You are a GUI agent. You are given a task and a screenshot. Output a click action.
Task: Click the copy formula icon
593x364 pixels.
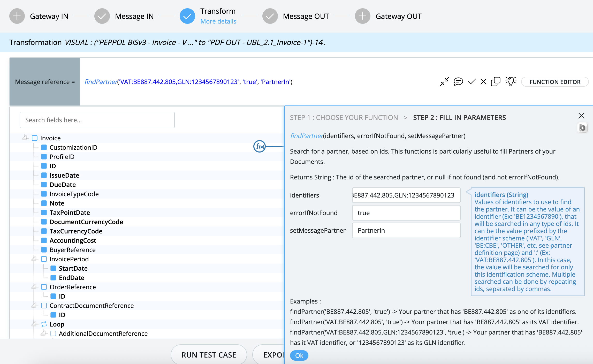point(496,82)
